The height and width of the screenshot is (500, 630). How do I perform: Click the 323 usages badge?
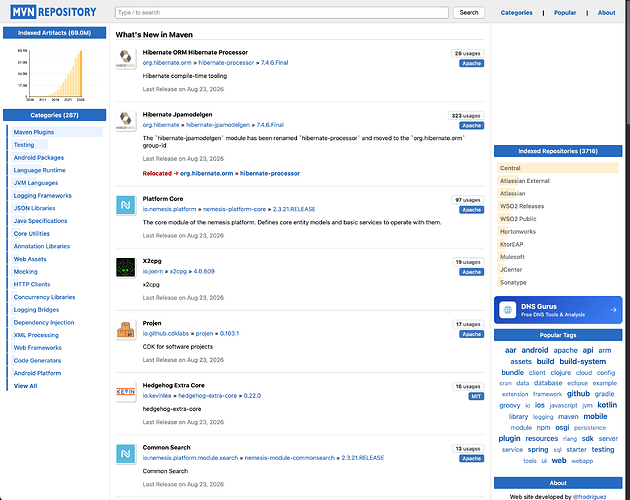(466, 116)
